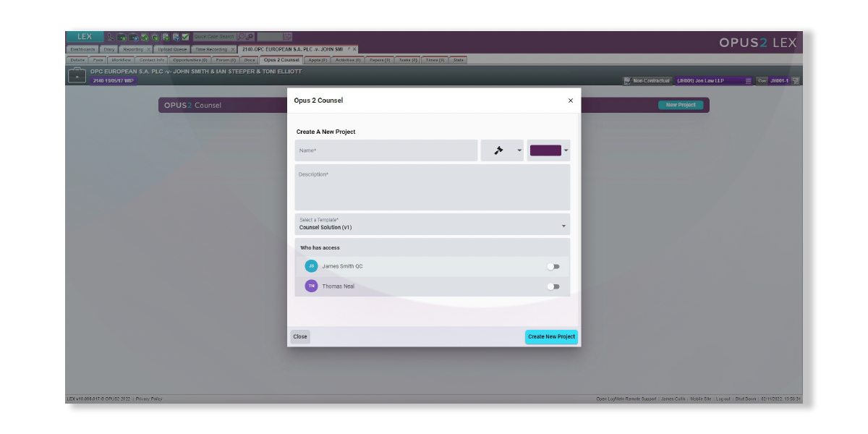Open Quick Case Search with the magnifier icon
This screenshot has width=868, height=434.
coord(241,36)
